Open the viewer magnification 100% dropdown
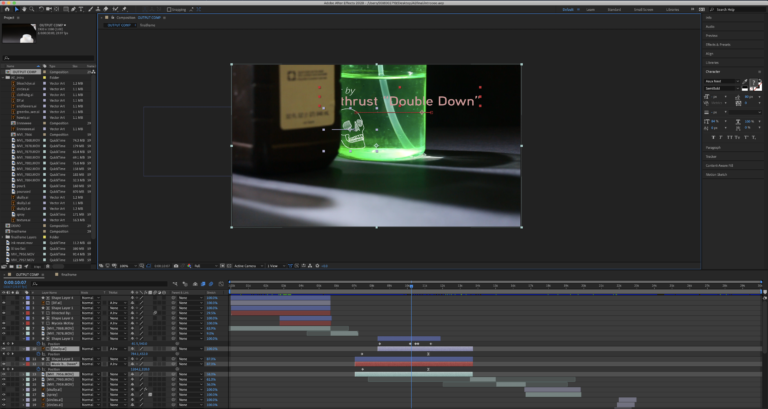Viewport: 768px width, 409px height. (126, 266)
